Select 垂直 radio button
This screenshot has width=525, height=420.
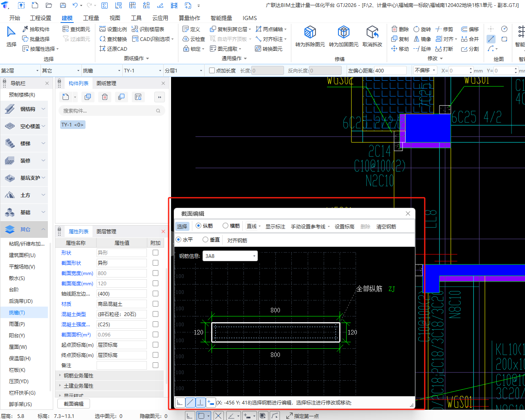(x=205, y=239)
